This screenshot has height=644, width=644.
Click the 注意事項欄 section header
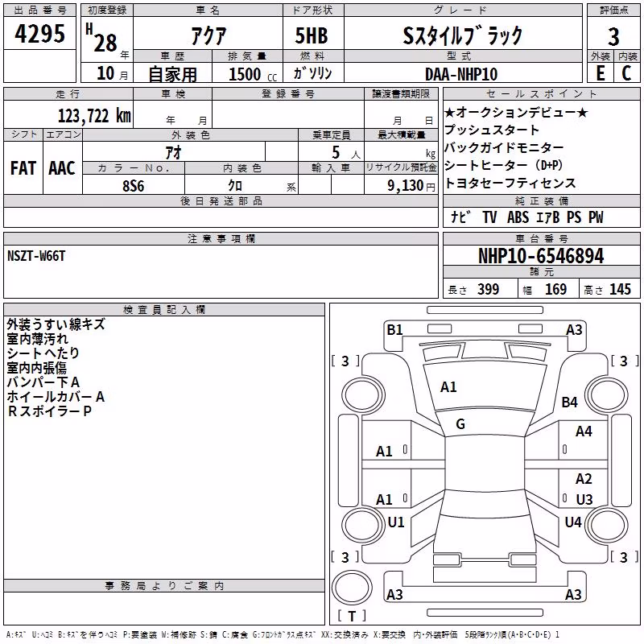click(221, 238)
